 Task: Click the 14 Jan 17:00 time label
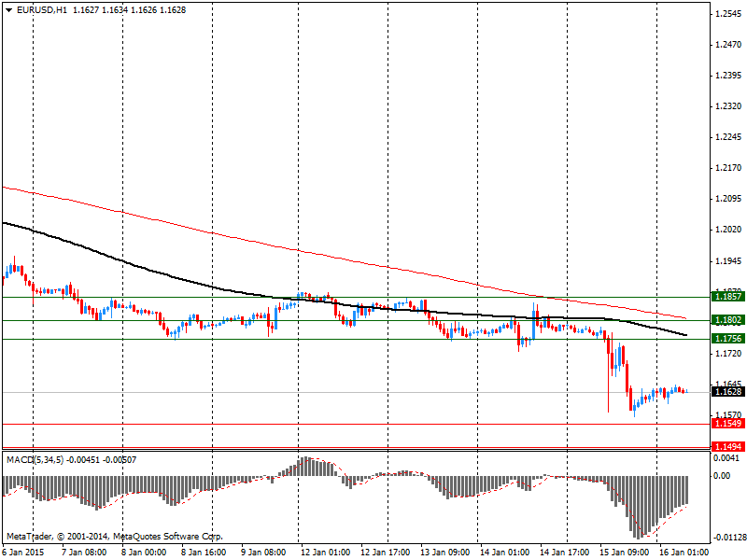click(x=565, y=553)
